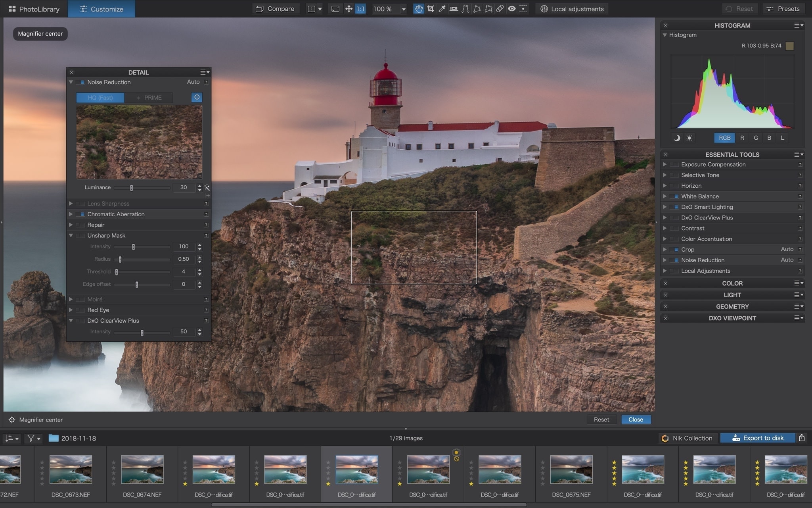Open Local adjustments button
This screenshot has height=508, width=812.
click(572, 9)
